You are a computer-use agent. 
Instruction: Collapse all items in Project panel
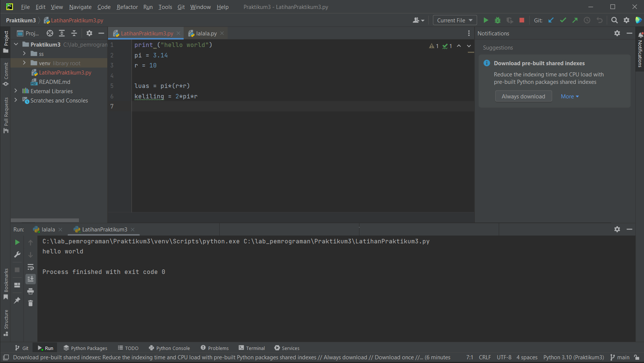click(x=74, y=33)
